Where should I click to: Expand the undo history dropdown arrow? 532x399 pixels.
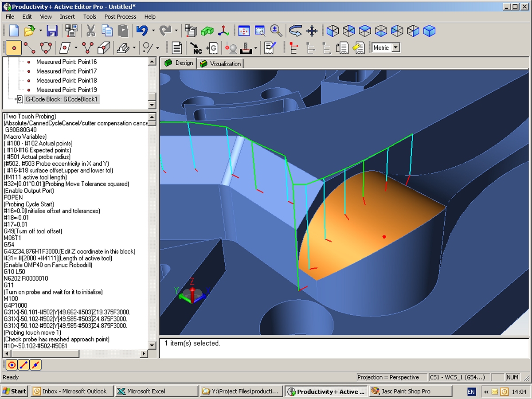point(153,31)
